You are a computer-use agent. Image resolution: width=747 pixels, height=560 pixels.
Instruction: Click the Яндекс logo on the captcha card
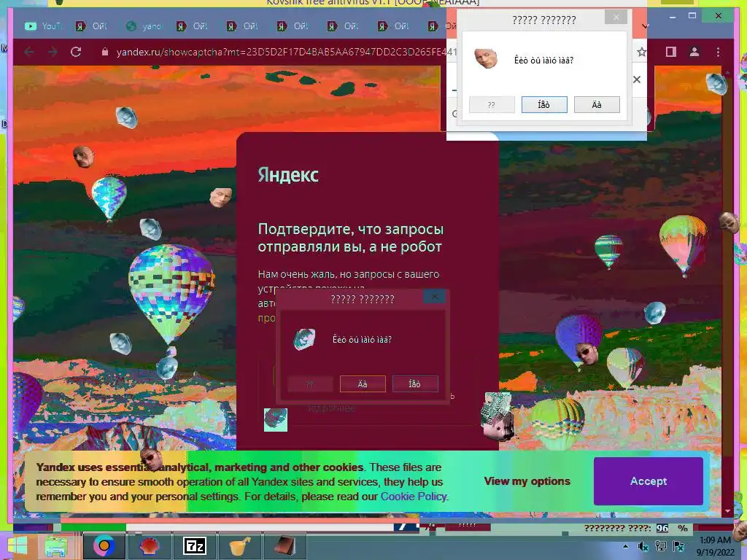(287, 175)
